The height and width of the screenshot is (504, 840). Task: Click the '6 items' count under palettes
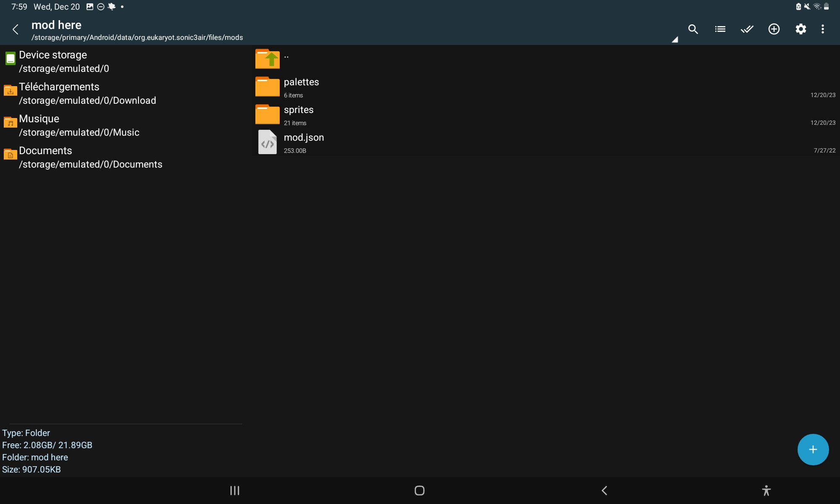point(293,95)
